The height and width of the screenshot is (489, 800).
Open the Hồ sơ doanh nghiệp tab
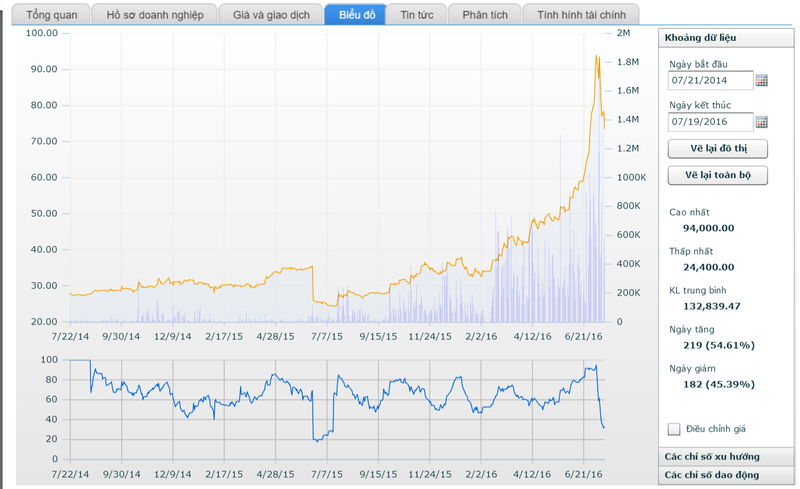(155, 15)
